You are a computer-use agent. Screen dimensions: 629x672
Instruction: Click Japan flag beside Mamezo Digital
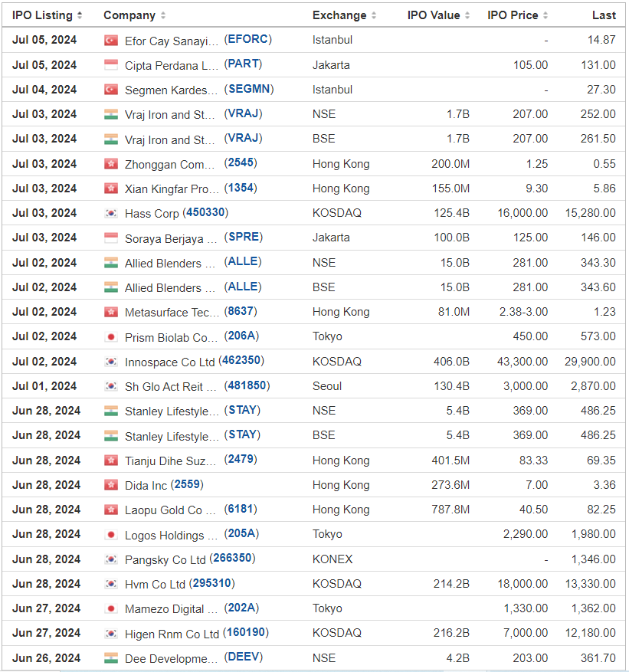[x=111, y=608]
